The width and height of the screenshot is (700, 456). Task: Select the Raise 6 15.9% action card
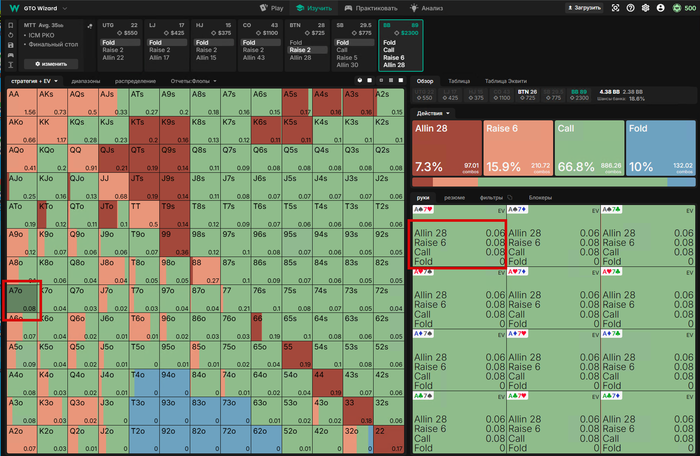(518, 147)
